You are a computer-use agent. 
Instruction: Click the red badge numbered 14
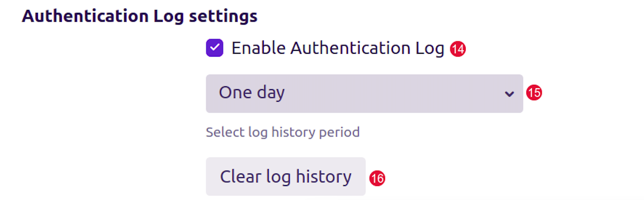point(458,49)
